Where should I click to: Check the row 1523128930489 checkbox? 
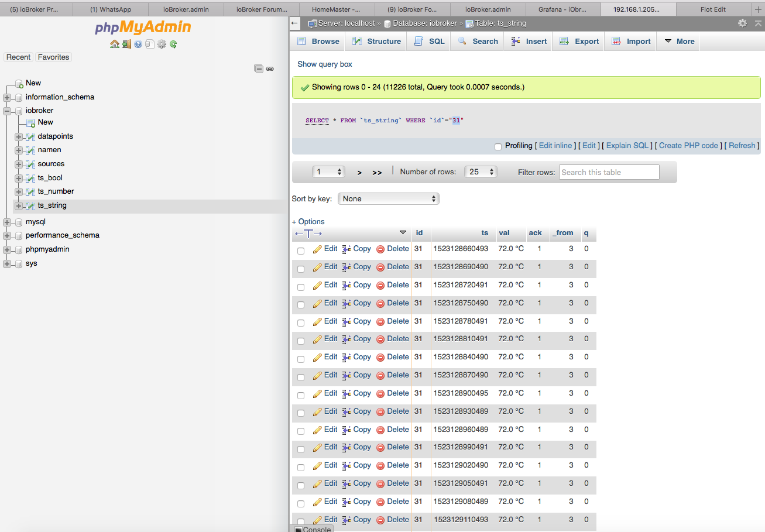tap(301, 413)
